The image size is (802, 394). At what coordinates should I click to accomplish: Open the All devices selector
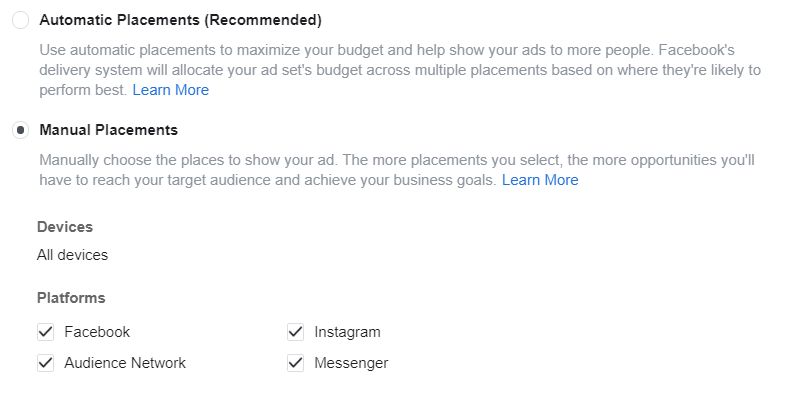(x=72, y=255)
